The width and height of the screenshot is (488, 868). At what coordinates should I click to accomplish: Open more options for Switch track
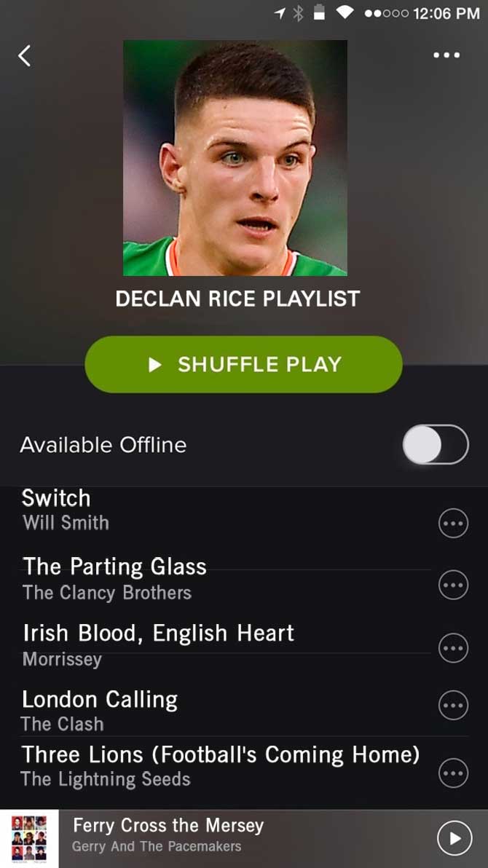[453, 523]
